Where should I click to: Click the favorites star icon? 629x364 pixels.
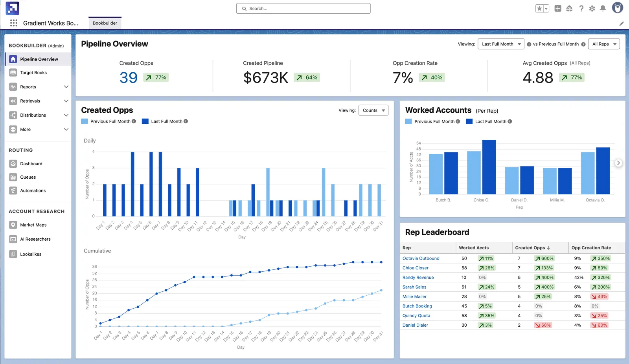(x=539, y=8)
